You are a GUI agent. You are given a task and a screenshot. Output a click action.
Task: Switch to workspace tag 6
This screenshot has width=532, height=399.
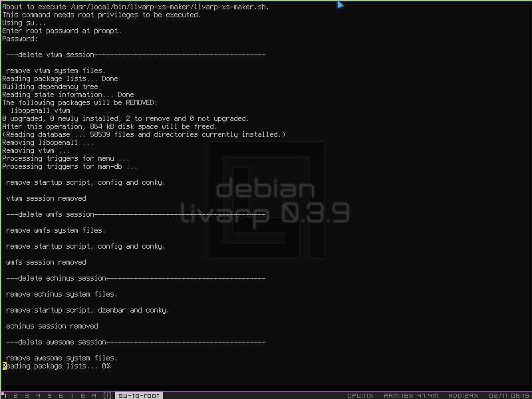61,395
